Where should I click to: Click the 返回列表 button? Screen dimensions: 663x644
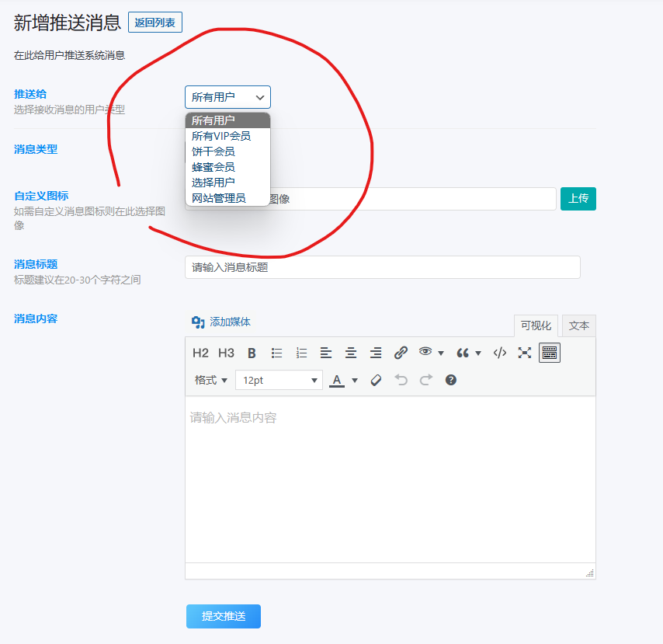[x=154, y=23]
